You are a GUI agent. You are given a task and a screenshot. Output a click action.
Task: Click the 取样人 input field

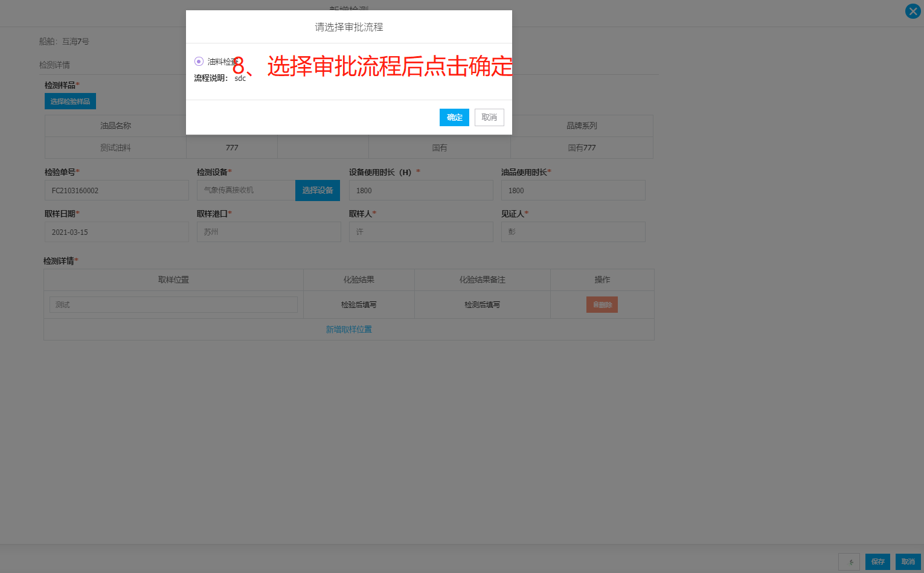(421, 232)
